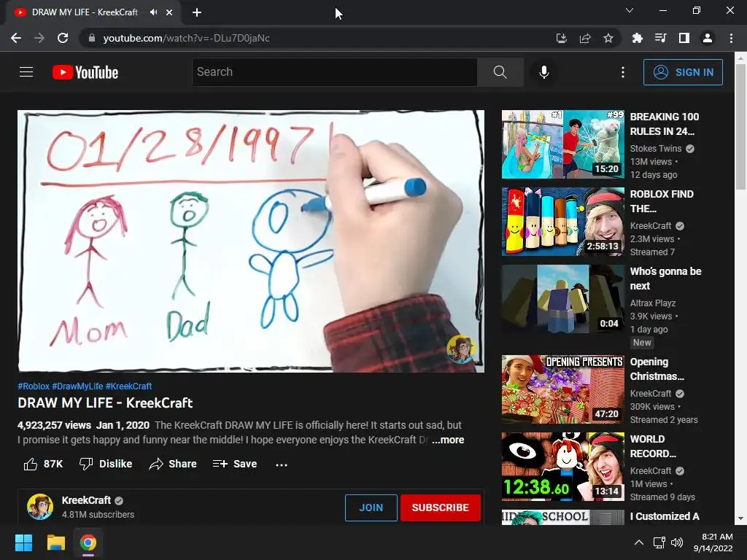Open the system volume control
The width and height of the screenshot is (747, 560).
click(677, 542)
